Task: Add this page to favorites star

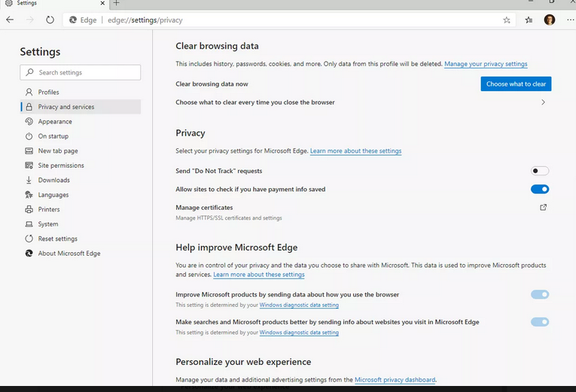Action: (x=507, y=20)
